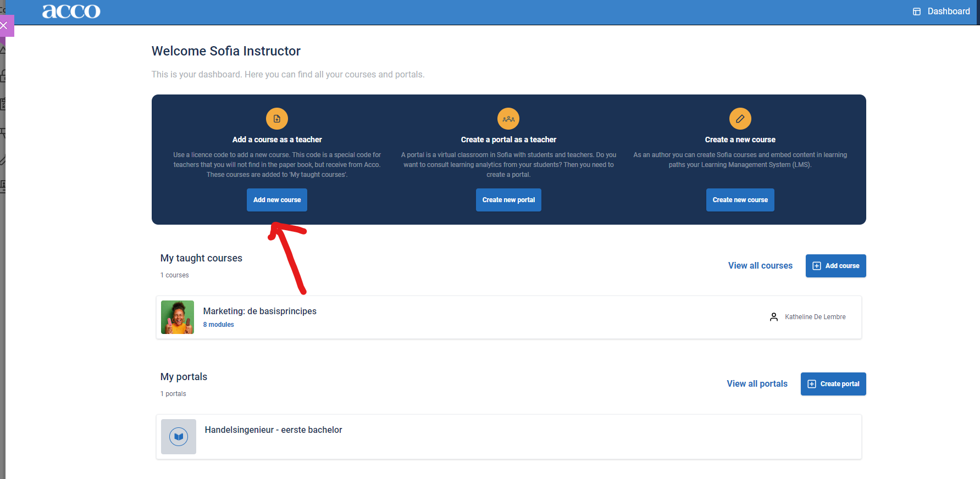The width and height of the screenshot is (980, 479).
Task: Click the Create new portal button
Action: click(x=508, y=200)
